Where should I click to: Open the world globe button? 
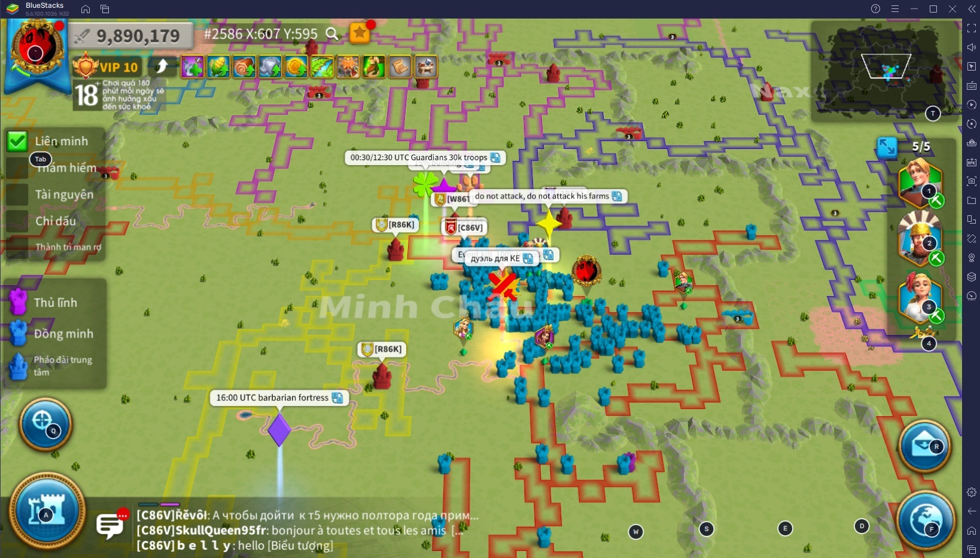(x=926, y=520)
